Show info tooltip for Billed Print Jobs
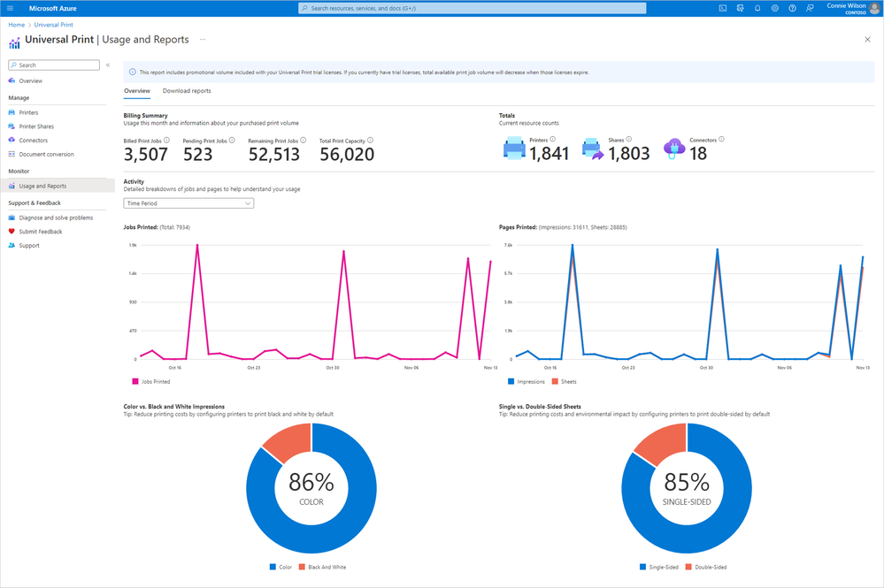884x588 pixels. pos(167,141)
